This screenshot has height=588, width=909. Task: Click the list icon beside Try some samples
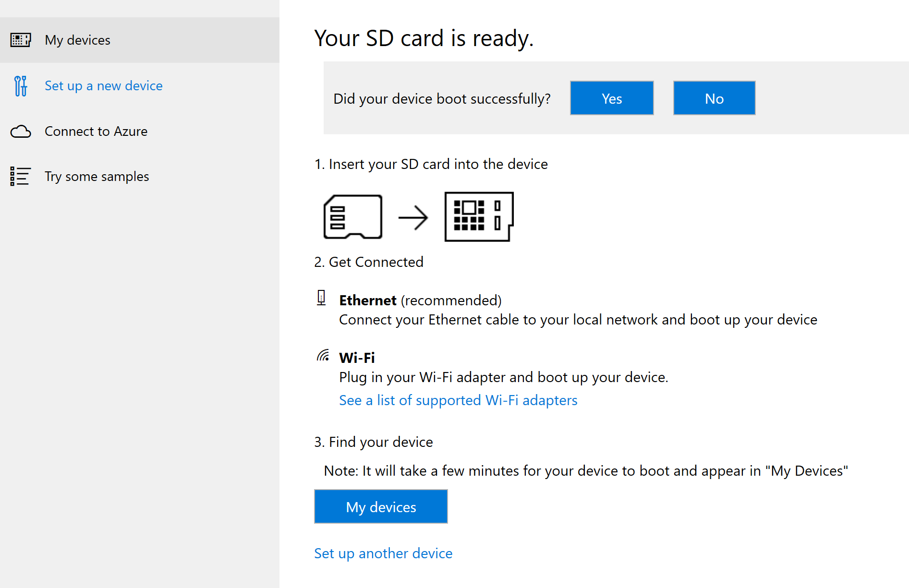point(21,177)
